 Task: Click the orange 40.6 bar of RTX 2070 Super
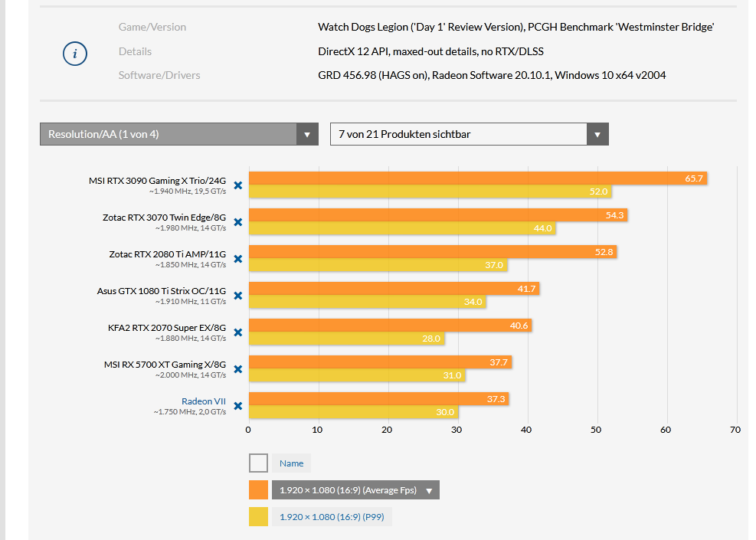pyautogui.click(x=391, y=326)
